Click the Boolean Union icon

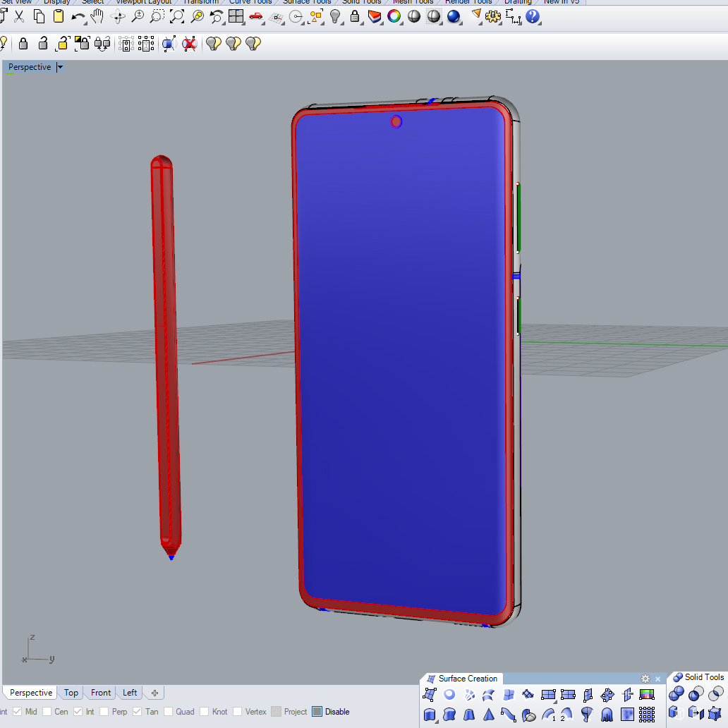coord(676,694)
